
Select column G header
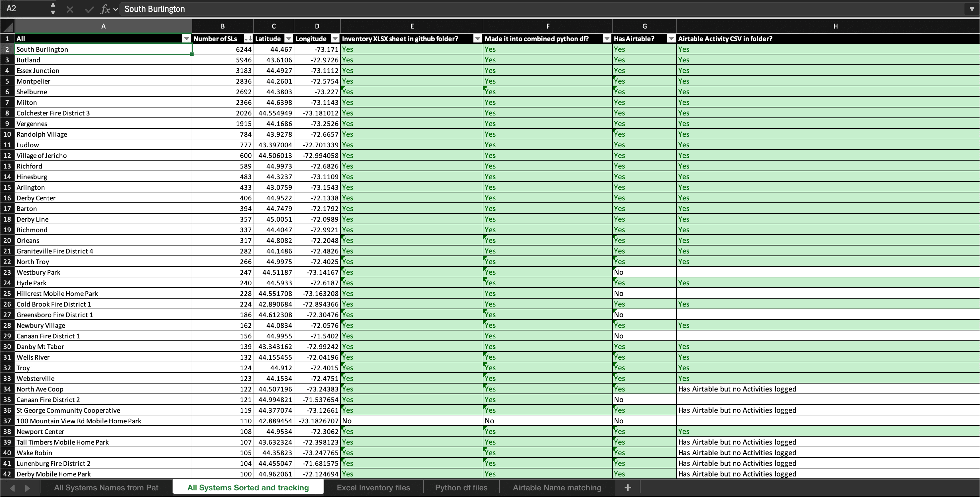[644, 26]
